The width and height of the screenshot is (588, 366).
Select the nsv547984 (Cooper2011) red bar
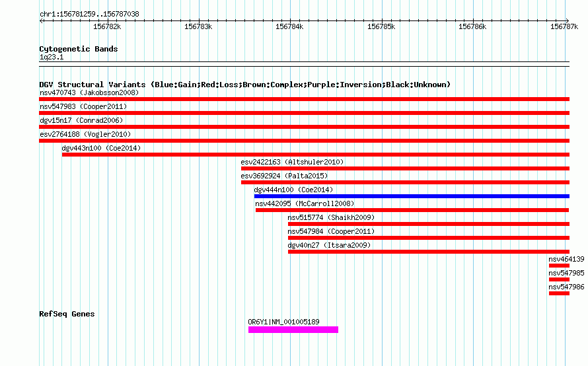pyautogui.click(x=429, y=238)
